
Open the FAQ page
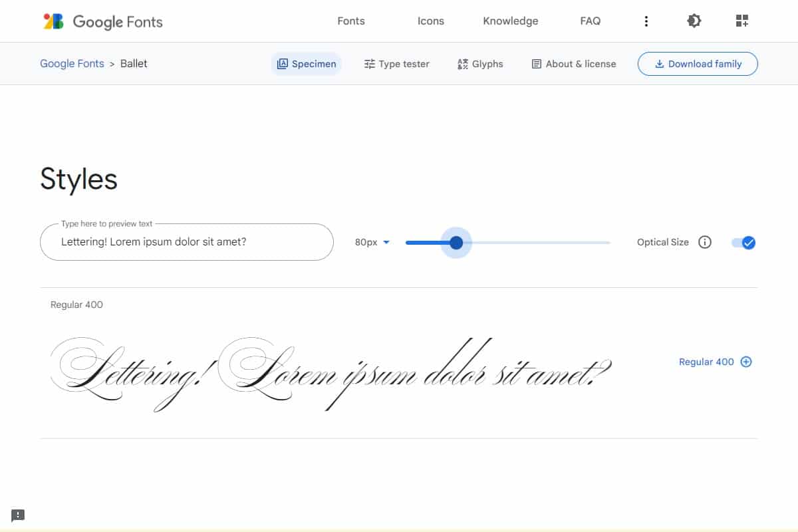tap(591, 21)
